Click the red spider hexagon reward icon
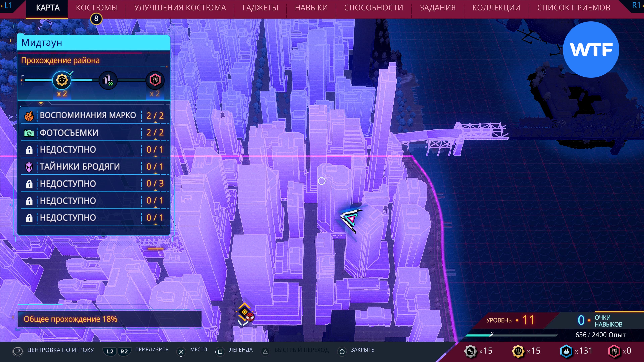Screen dimensions: 644x362 pos(155,80)
